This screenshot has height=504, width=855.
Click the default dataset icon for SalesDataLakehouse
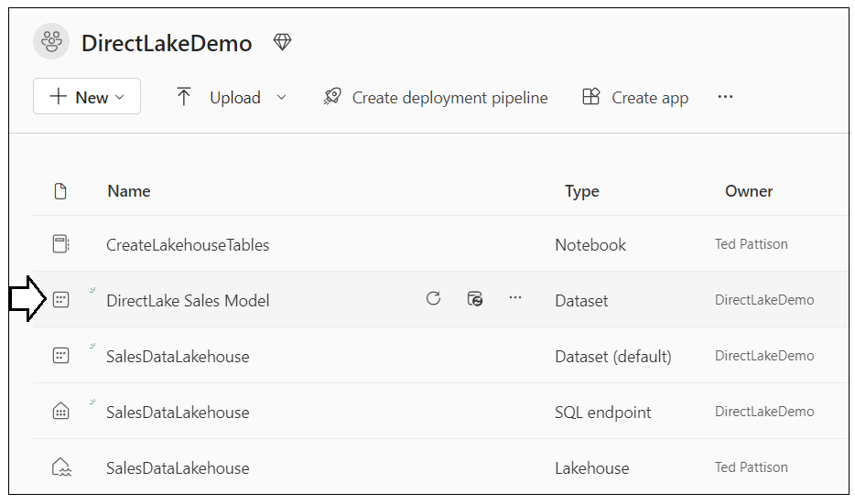60,356
